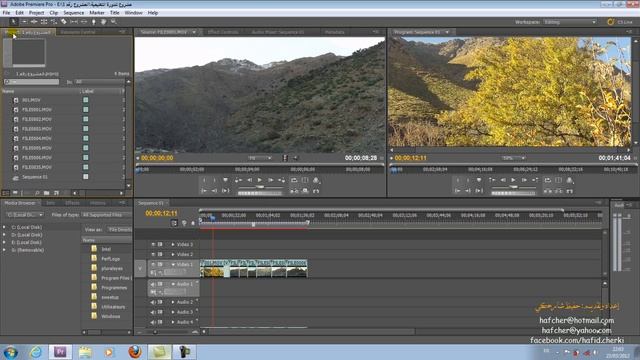Switch to Effect Controls tab

pos(223,32)
